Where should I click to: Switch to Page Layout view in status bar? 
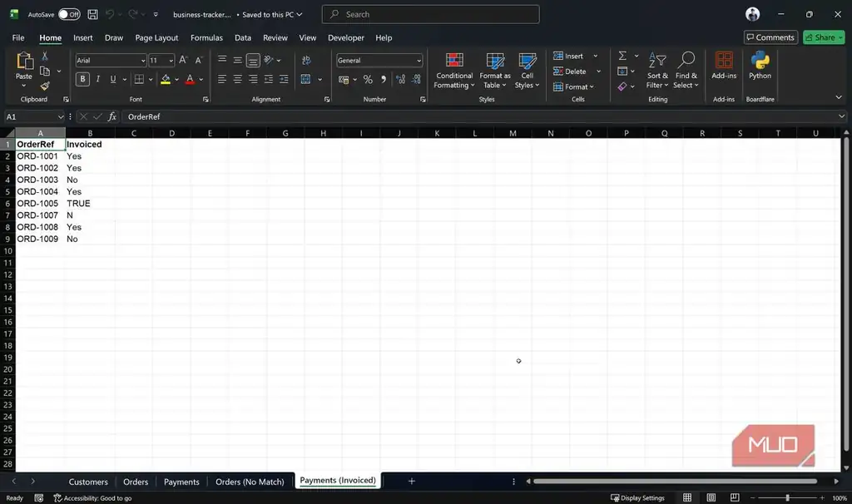click(711, 497)
